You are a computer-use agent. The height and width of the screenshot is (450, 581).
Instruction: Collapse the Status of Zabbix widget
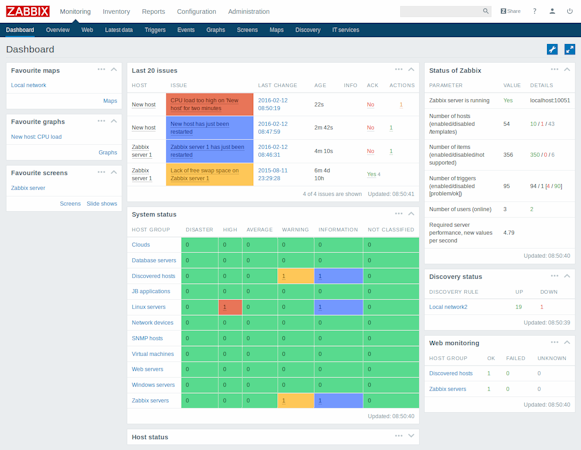point(567,69)
